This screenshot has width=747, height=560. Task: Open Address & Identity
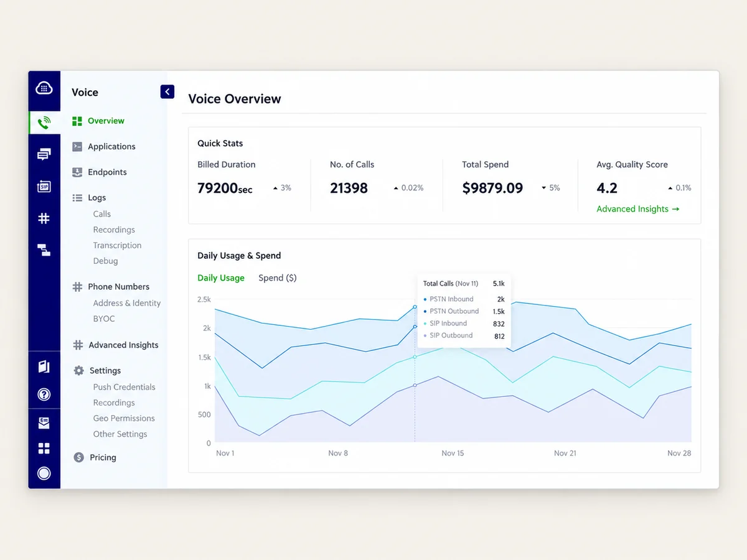click(x=127, y=303)
